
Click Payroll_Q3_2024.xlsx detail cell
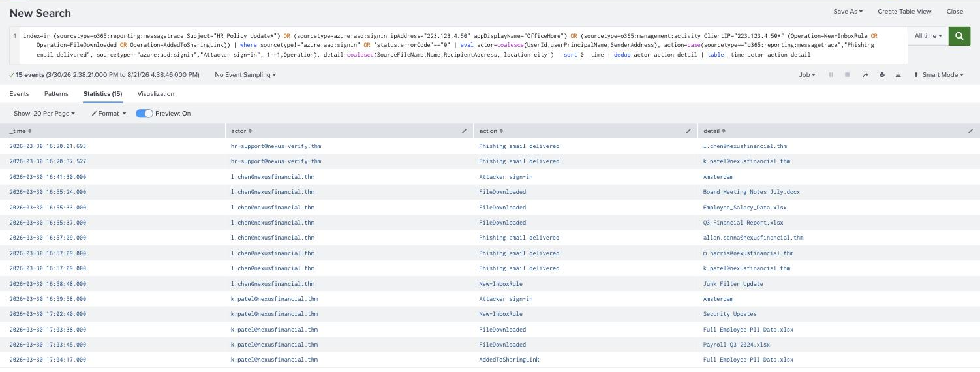point(737,345)
